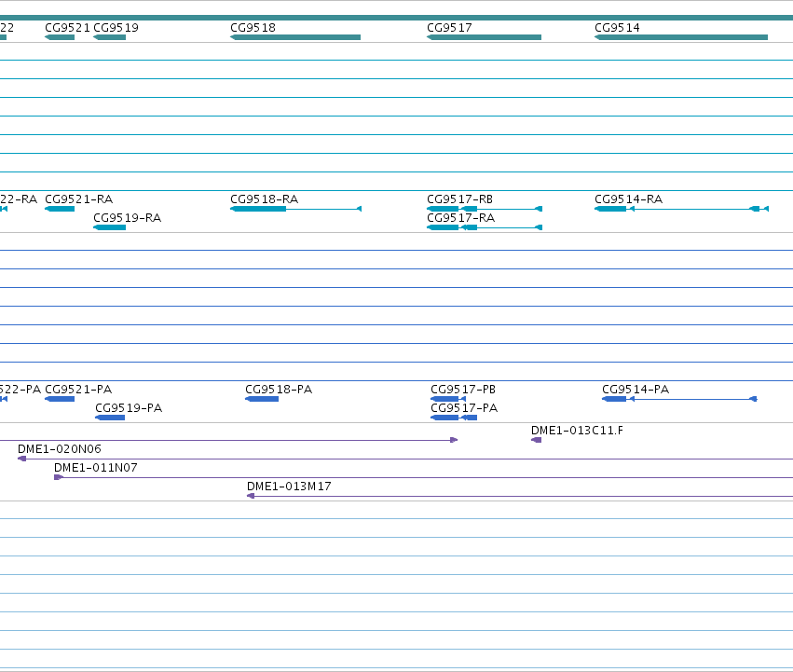793x672 pixels.
Task: Click the CG9514-RA transcript label
Action: coord(629,199)
